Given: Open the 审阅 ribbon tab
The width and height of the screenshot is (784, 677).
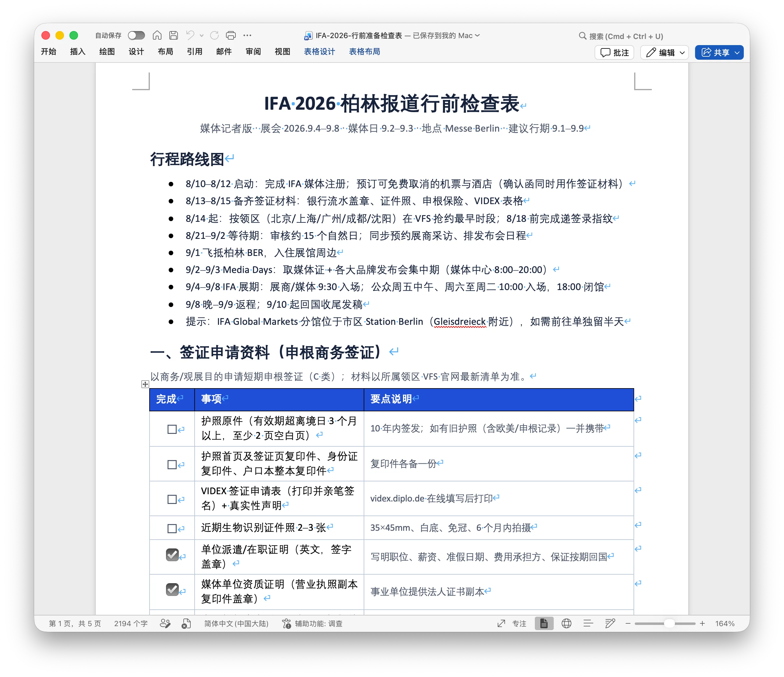Looking at the screenshot, I should click(x=253, y=51).
